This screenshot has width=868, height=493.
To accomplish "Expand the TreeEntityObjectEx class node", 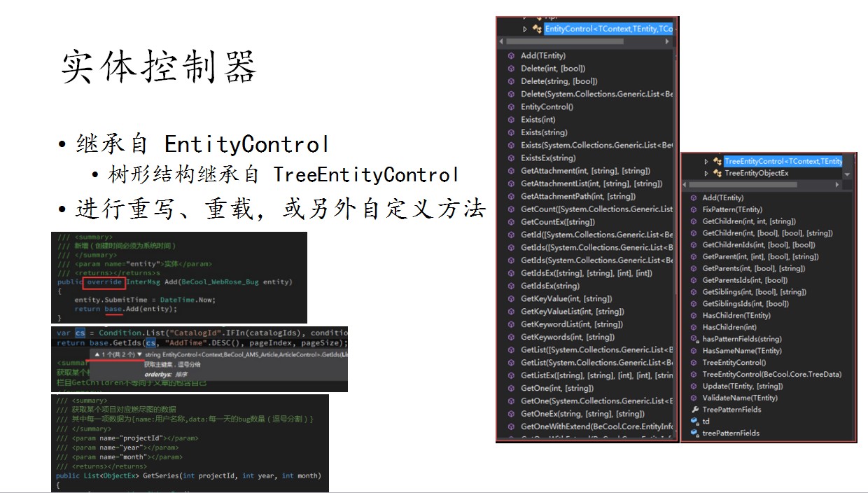I will tap(706, 173).
